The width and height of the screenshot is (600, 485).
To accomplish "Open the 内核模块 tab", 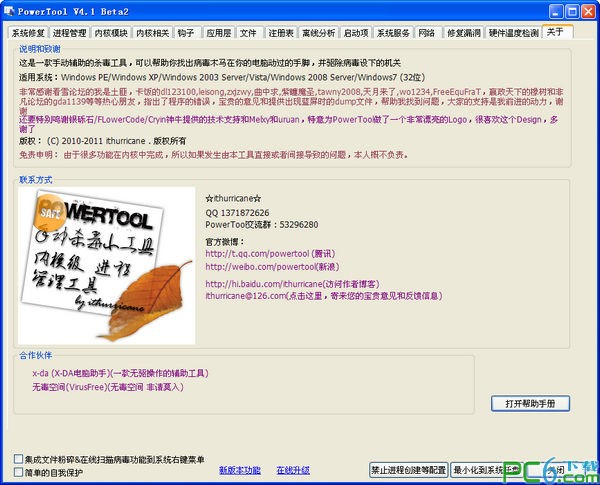I will (x=111, y=33).
